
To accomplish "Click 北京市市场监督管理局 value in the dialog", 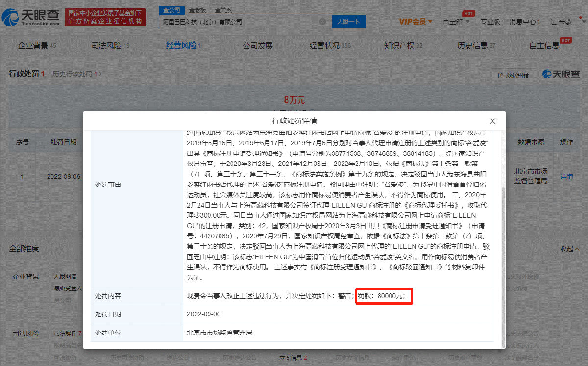I will [220, 332].
